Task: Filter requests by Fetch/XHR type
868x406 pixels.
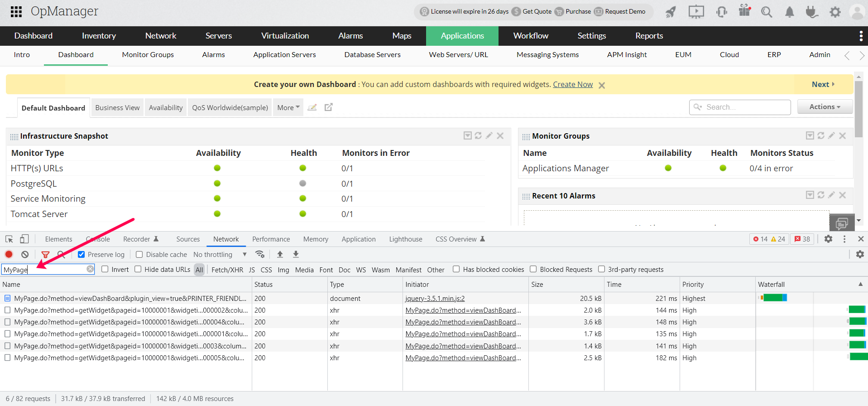Action: tap(227, 270)
